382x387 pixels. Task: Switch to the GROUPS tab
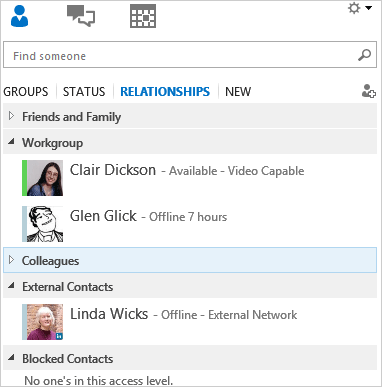coord(26,92)
